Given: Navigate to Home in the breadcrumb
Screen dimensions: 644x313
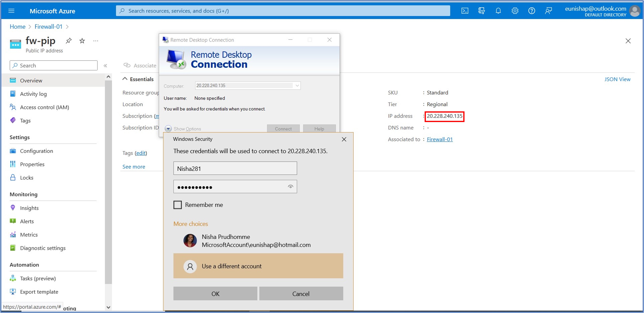Looking at the screenshot, I should point(17,26).
